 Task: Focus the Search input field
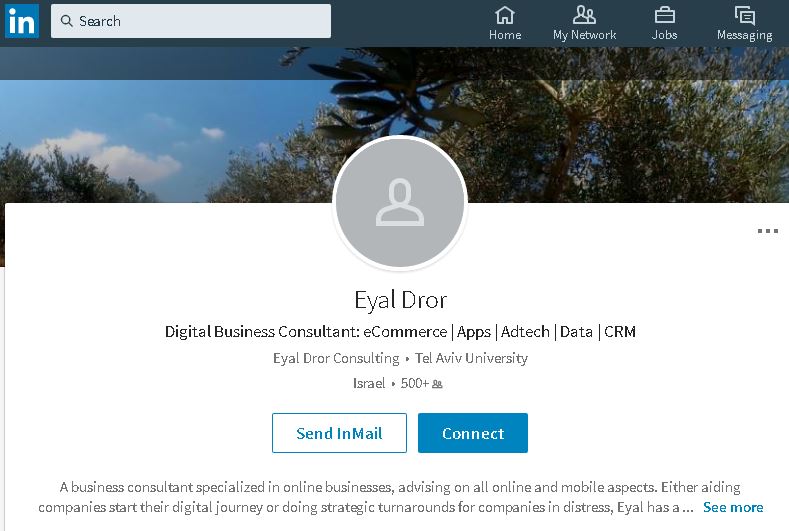point(200,21)
